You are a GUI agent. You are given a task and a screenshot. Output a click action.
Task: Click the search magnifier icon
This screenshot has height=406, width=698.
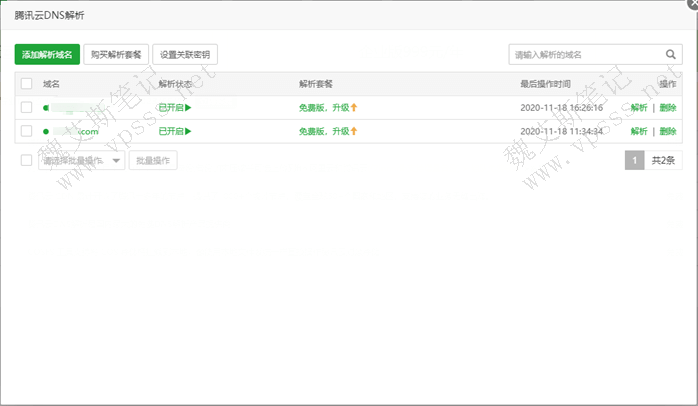(x=671, y=54)
